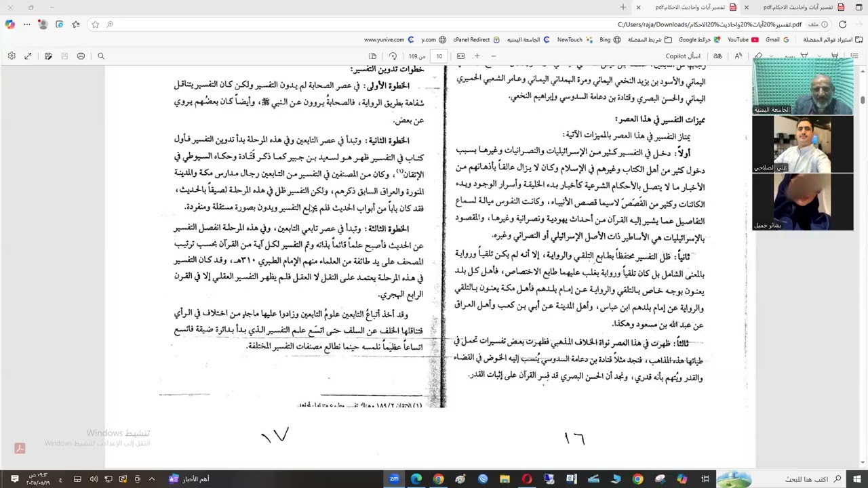The image size is (868, 488).
Task: Open the table of contents icon
Action: 854,56
